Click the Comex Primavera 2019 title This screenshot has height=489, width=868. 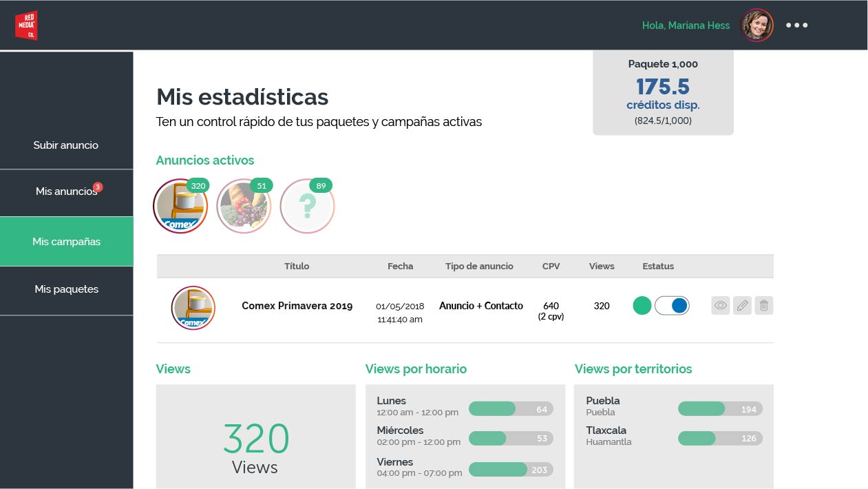tap(297, 306)
